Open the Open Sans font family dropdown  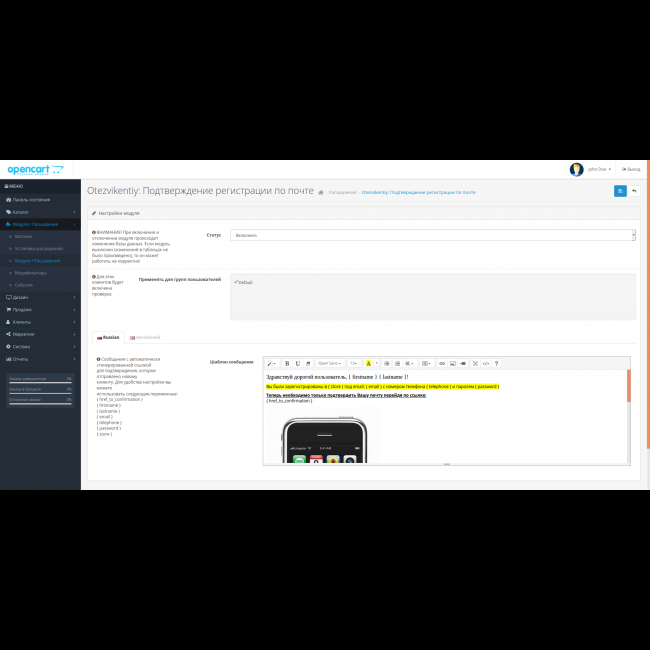pyautogui.click(x=329, y=363)
